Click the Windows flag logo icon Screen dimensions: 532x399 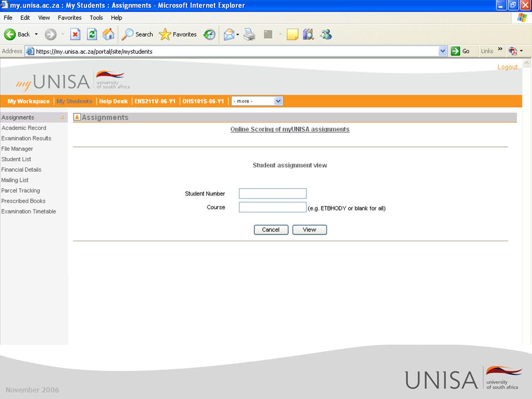point(522,18)
